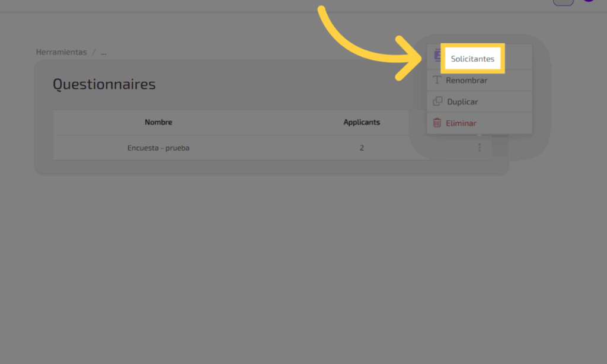Click the applicant count 2 in the row

(x=362, y=148)
